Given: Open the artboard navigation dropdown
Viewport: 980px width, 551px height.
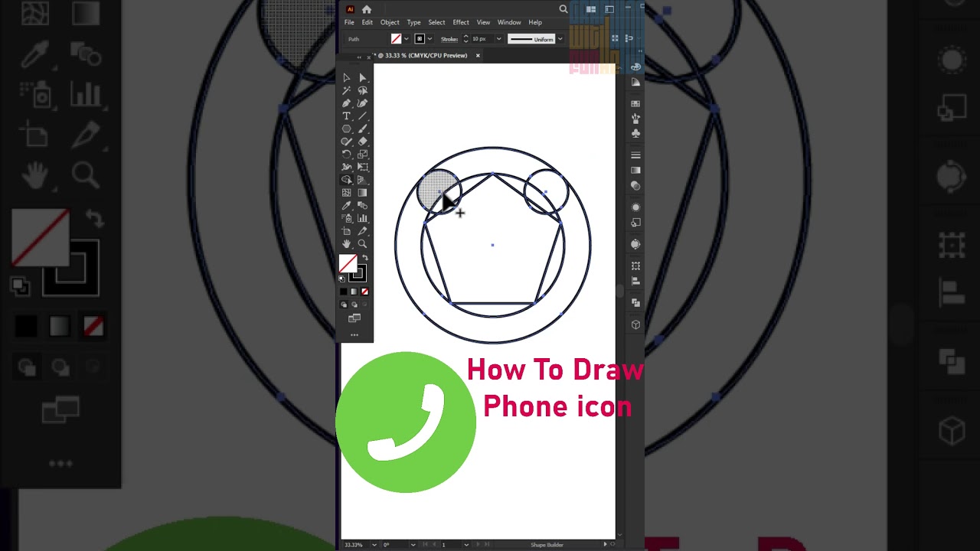Looking at the screenshot, I should click(x=466, y=545).
